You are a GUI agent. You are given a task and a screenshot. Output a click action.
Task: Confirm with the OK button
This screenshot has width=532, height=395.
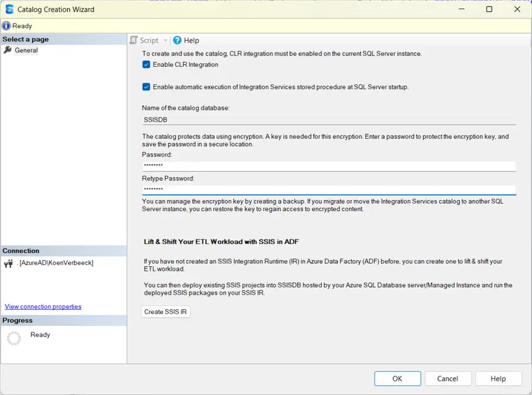(x=397, y=378)
